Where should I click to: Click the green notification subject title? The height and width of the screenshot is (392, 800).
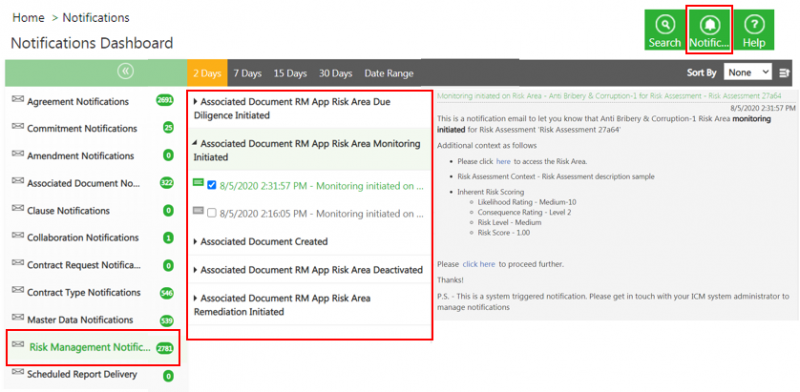(x=610, y=96)
